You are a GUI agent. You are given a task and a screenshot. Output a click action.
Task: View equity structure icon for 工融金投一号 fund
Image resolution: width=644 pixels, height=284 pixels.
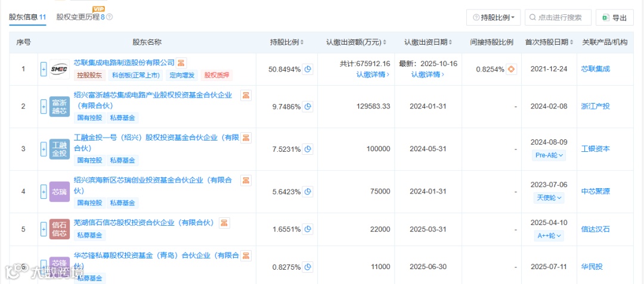click(x=246, y=138)
